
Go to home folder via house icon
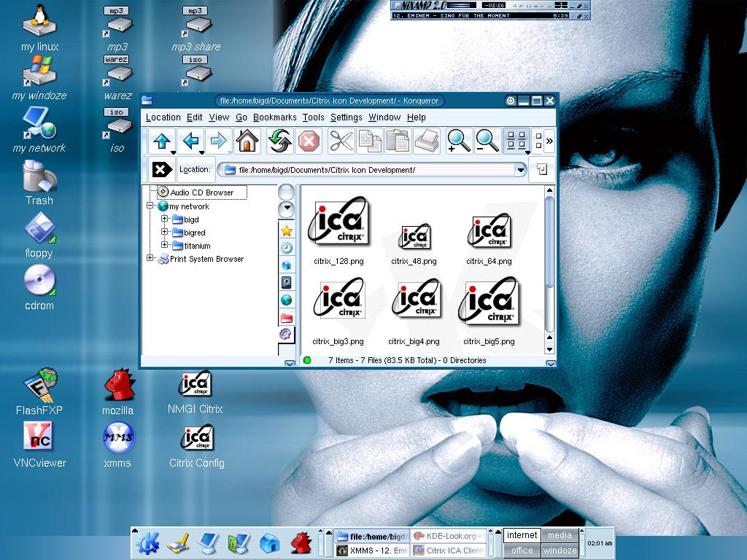[x=247, y=141]
